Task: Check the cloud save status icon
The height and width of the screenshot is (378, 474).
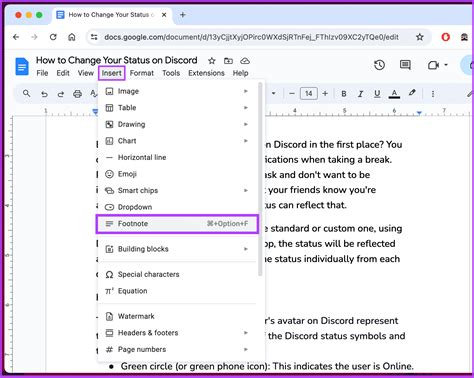Action: [x=245, y=61]
